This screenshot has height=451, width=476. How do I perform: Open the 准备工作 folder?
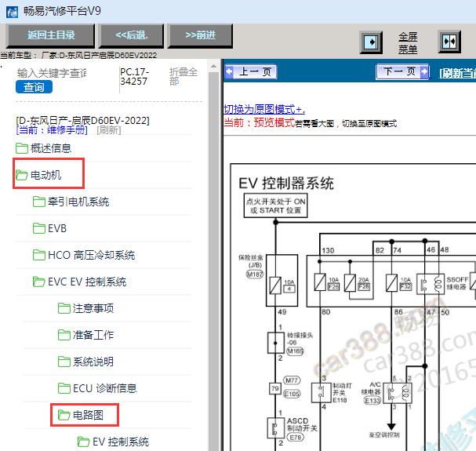pos(86,335)
